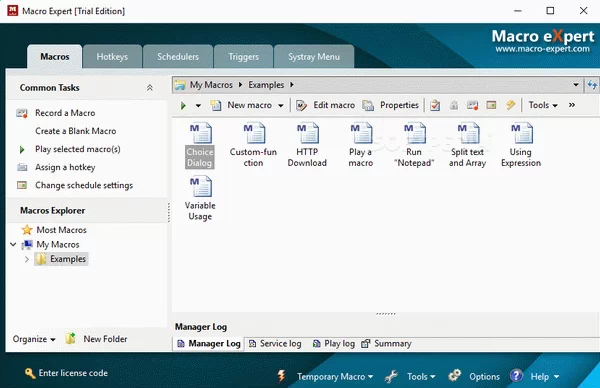The width and height of the screenshot is (600, 388).
Task: Click Record a Macro task
Action: 65,113
